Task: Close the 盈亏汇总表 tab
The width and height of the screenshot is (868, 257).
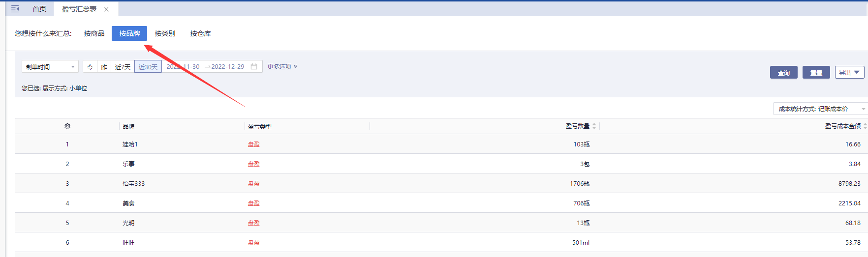Action: (x=106, y=9)
